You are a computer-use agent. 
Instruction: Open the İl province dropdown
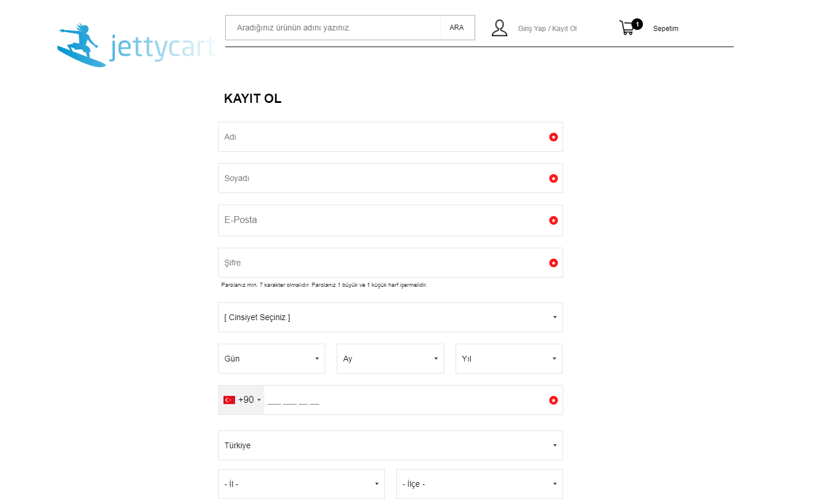pyautogui.click(x=302, y=484)
